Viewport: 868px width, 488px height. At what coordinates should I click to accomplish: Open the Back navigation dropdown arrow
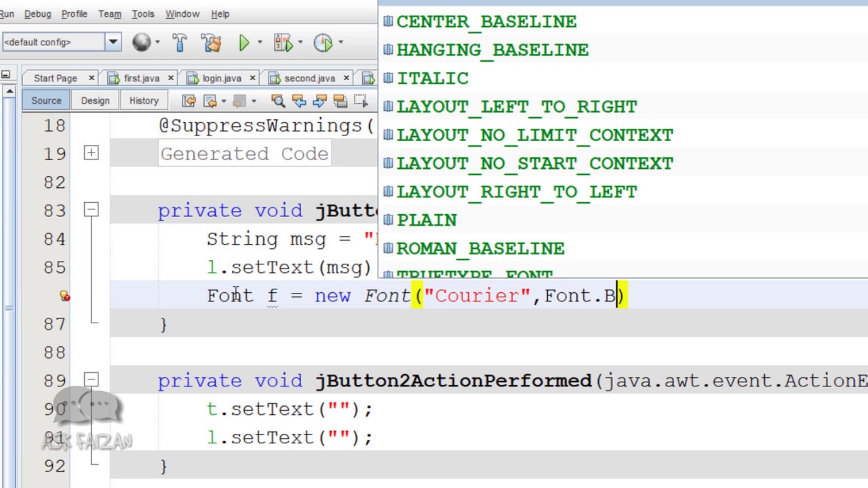click(224, 101)
